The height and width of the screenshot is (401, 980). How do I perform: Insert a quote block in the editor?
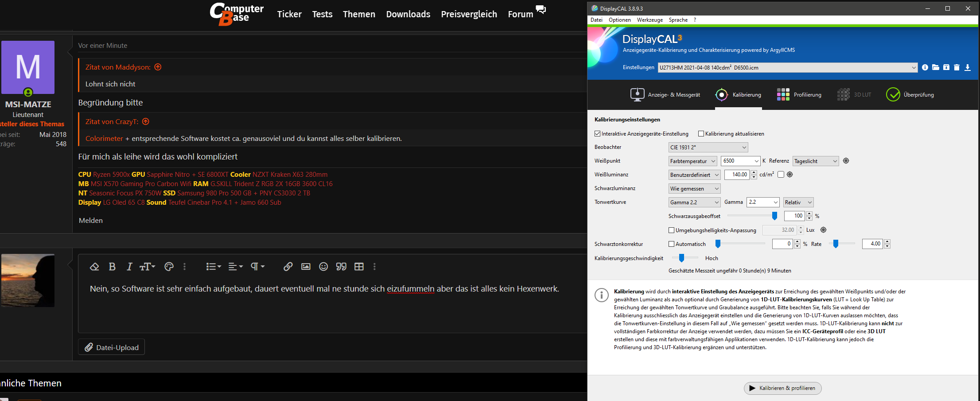pos(341,266)
